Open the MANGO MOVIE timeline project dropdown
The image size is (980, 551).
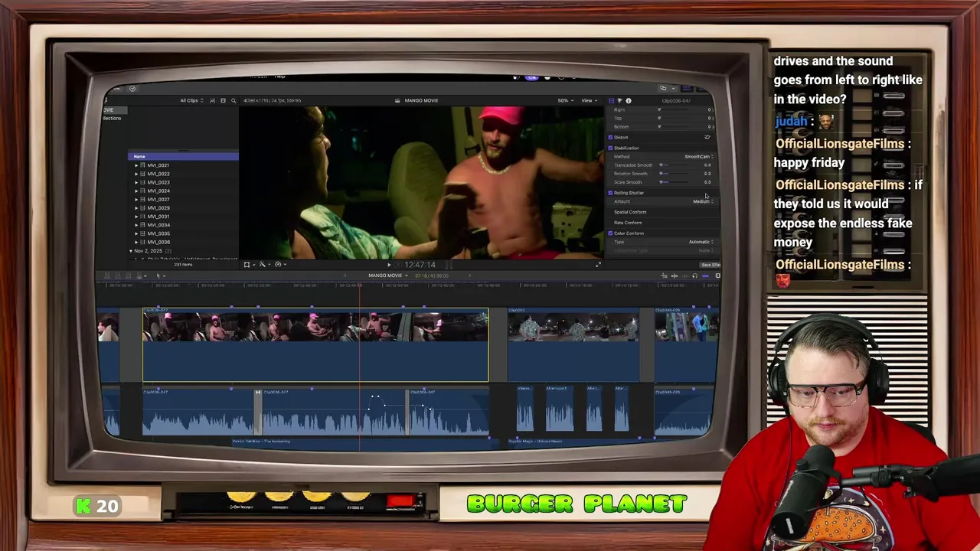tap(387, 275)
